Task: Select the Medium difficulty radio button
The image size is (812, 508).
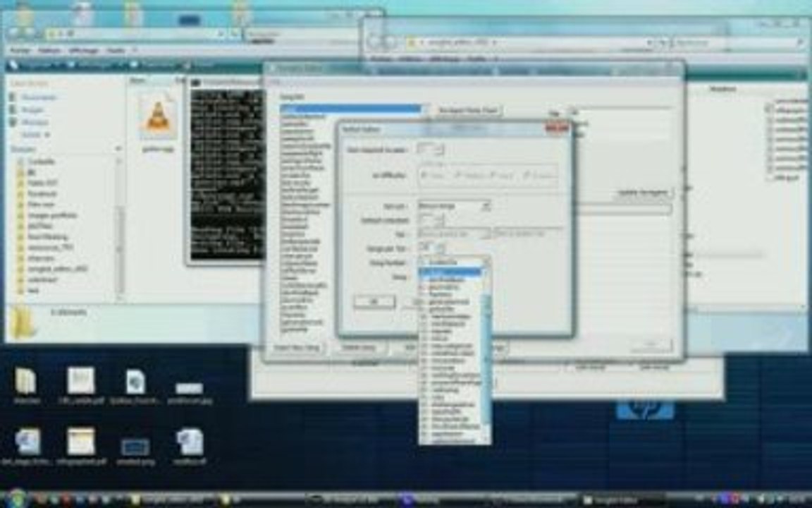Action: point(468,176)
